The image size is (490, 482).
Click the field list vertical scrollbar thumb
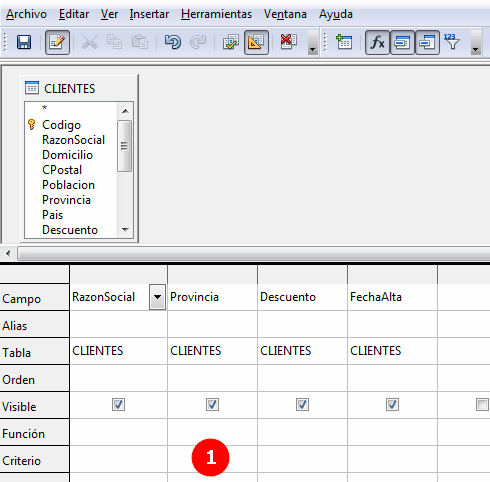[x=125, y=146]
